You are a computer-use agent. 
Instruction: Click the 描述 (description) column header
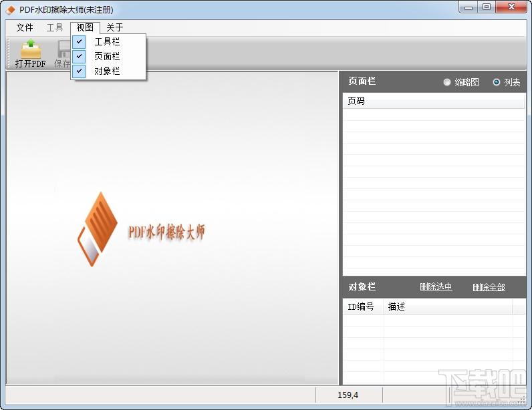[448, 307]
